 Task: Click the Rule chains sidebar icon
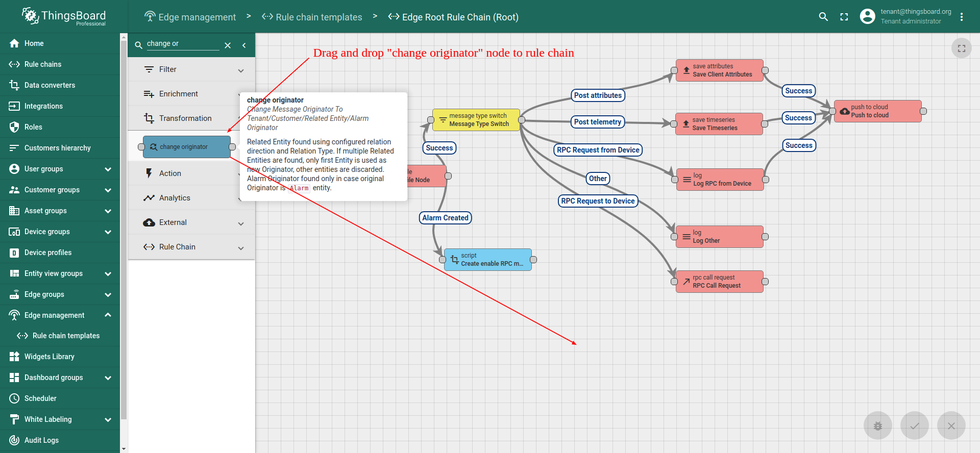(14, 64)
